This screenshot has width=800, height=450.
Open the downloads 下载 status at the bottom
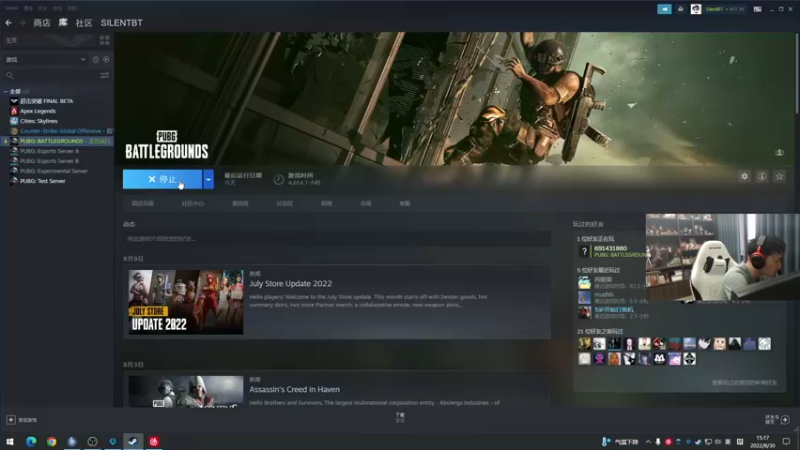(400, 417)
